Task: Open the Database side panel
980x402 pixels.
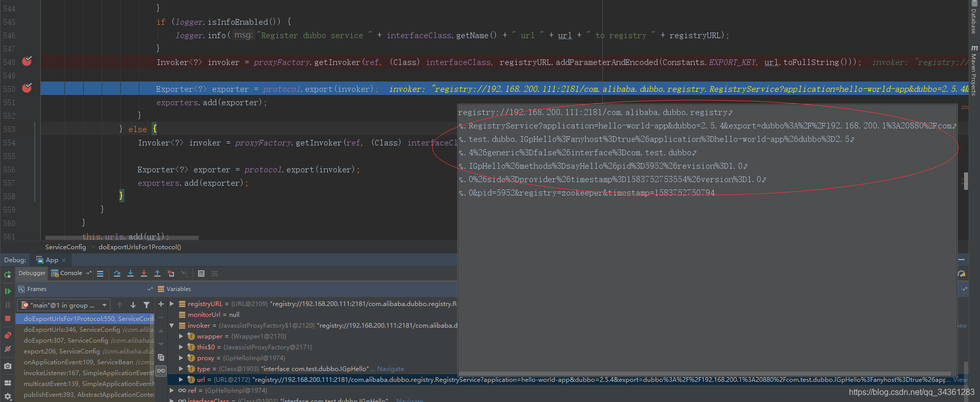Action: [974, 18]
